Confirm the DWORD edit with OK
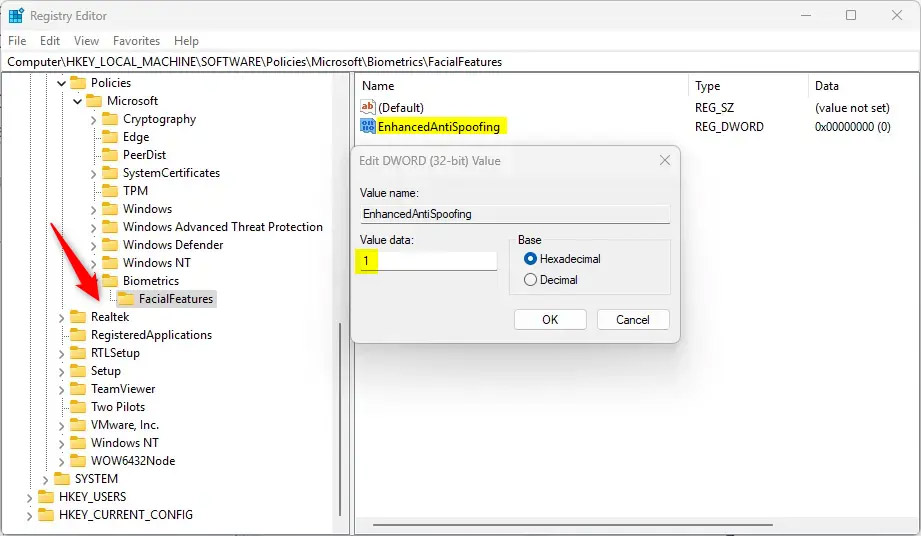This screenshot has height=536, width=921. point(550,319)
